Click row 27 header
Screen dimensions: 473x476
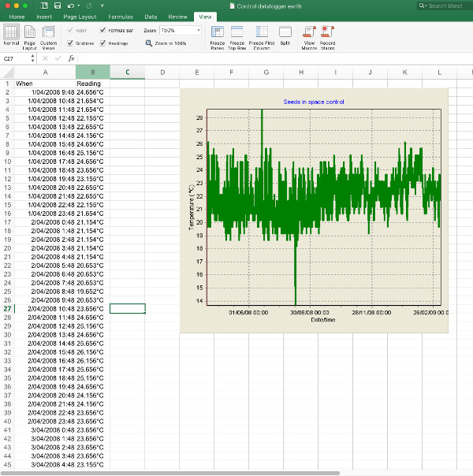click(x=7, y=309)
